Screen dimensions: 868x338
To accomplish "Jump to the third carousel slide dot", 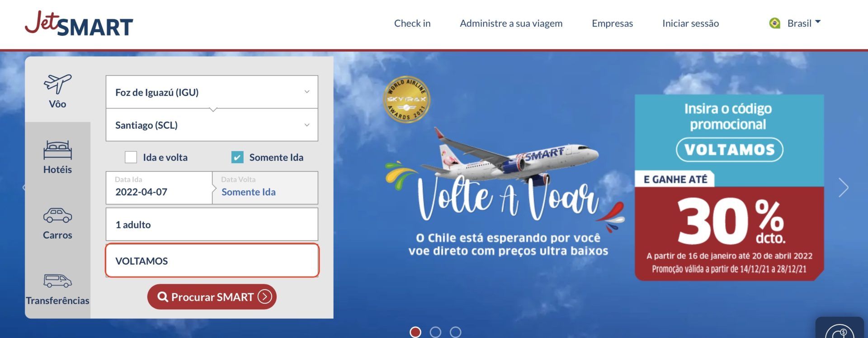I will coord(456,332).
